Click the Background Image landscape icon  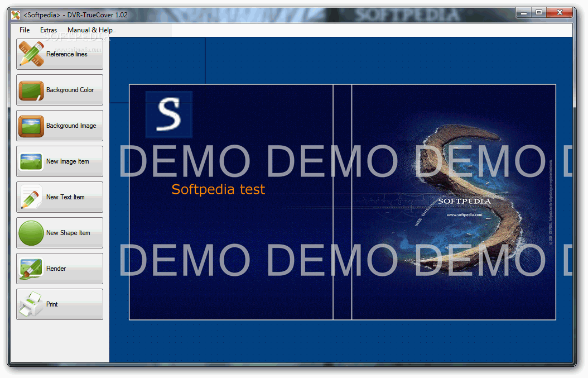(31, 126)
